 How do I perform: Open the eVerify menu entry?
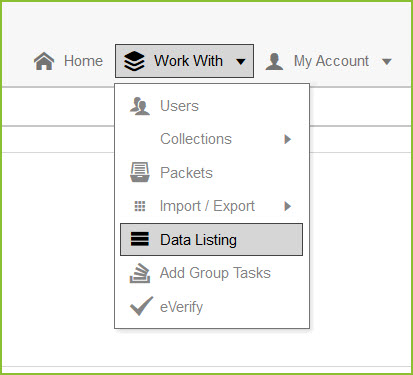[212, 307]
